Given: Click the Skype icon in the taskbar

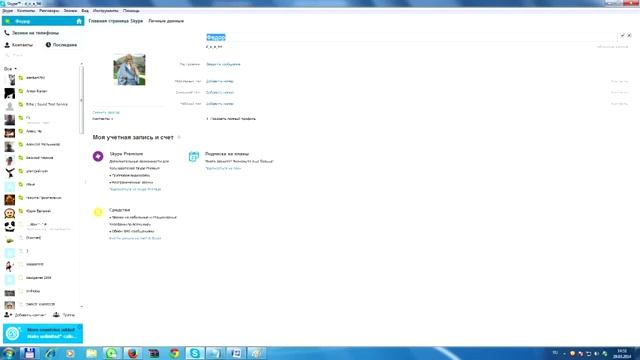Looking at the screenshot, I should tap(195, 353).
